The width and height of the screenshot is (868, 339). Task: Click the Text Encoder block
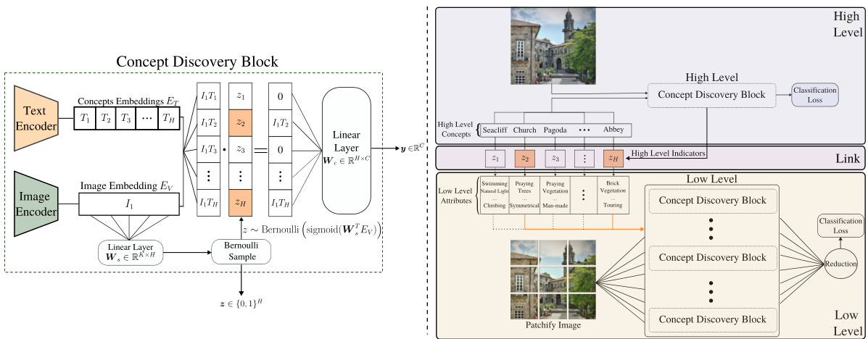coord(36,118)
